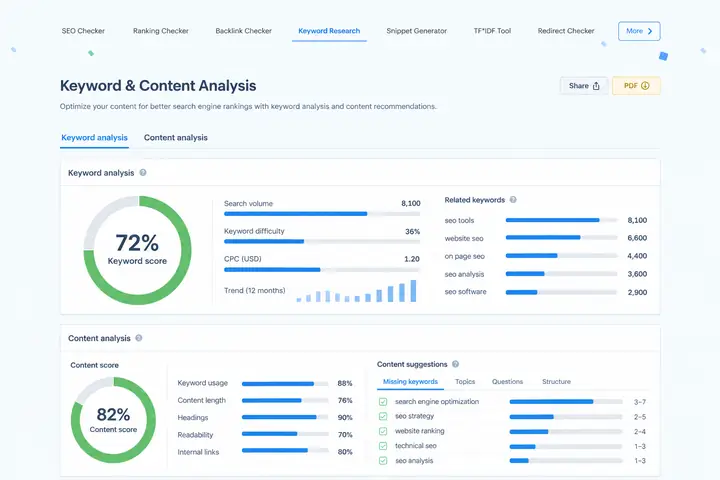Open help icon beside Keyword analysis heading
720x480 pixels.
click(x=143, y=173)
